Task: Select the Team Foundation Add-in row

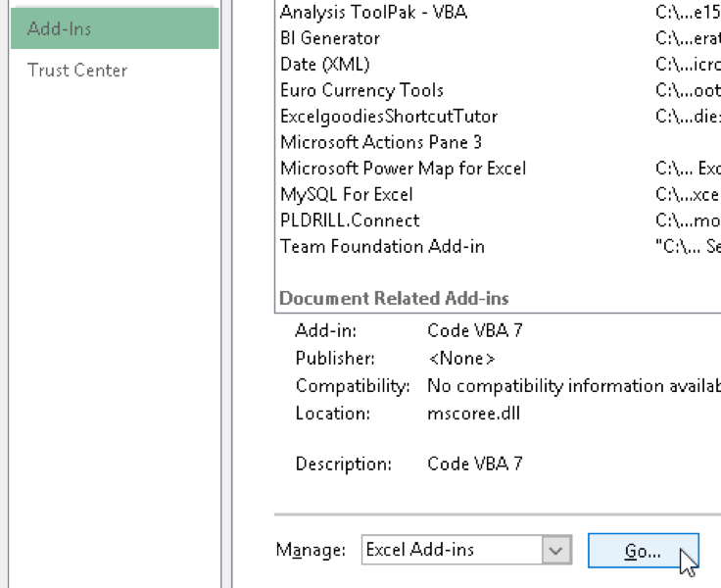Action: [382, 246]
